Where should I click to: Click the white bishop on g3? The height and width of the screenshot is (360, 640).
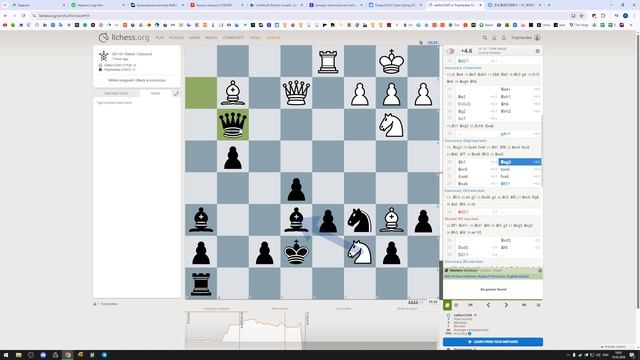click(x=391, y=220)
